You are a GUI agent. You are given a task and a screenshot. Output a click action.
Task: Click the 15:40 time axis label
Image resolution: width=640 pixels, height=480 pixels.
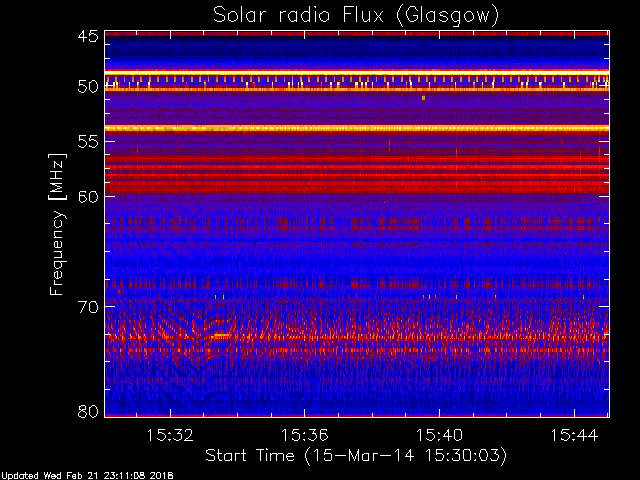tap(439, 435)
